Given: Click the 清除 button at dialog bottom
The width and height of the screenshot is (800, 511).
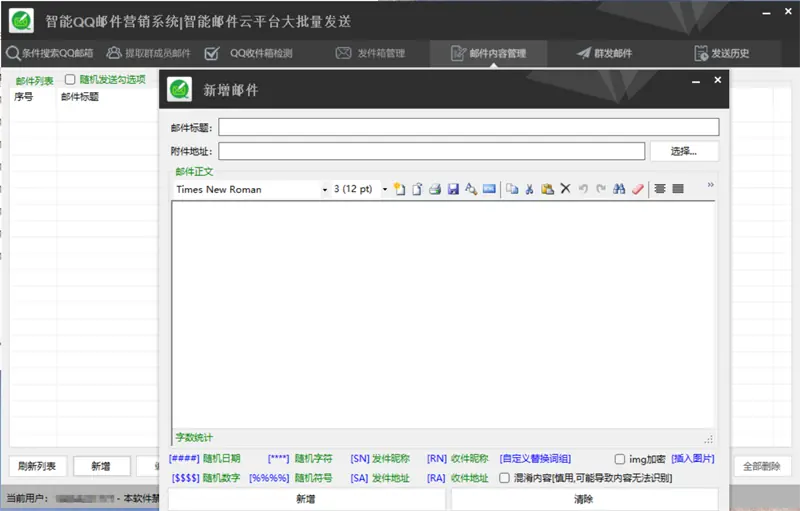Looking at the screenshot, I should click(x=584, y=499).
